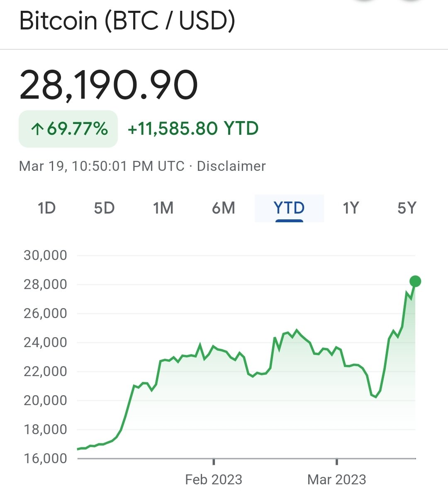448x503 pixels.
Task: Click the Bitcoin (BTC / USD) heading
Action: [127, 21]
